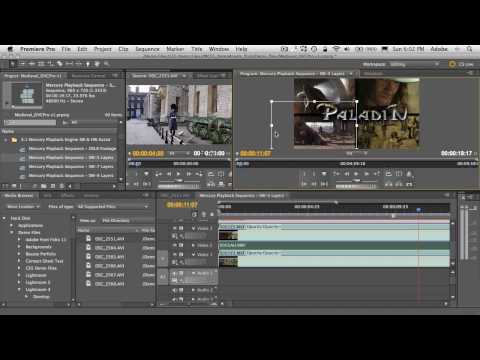480x360 pixels.
Task: Expand the Video 2 track
Action: (x=193, y=245)
